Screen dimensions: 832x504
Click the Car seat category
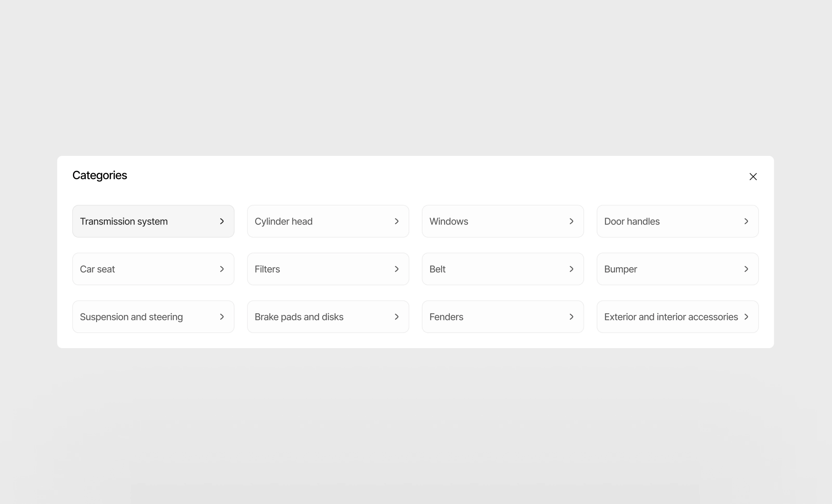click(153, 269)
